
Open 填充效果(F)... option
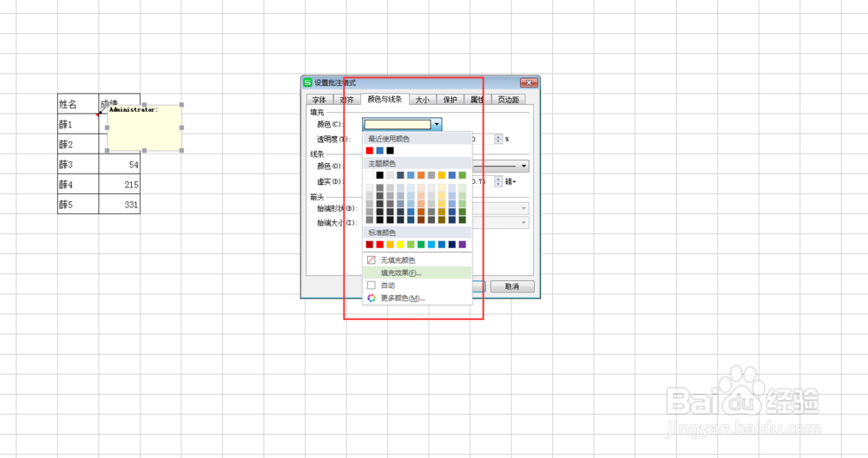[418, 272]
